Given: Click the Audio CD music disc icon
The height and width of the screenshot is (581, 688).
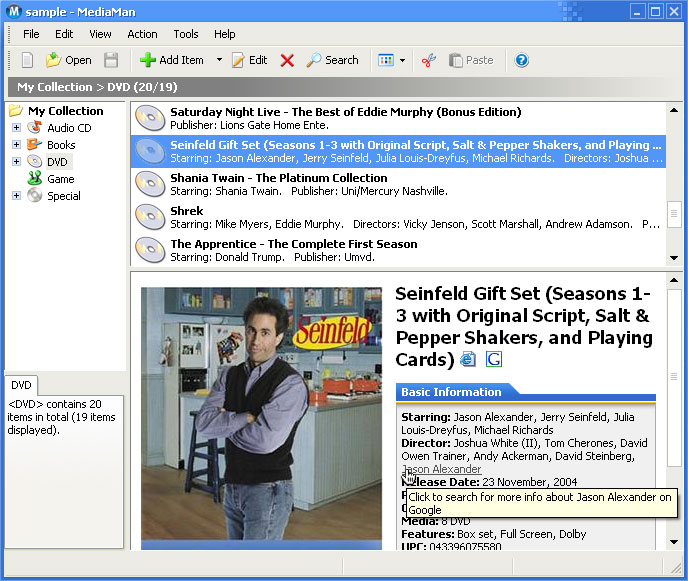Looking at the screenshot, I should (x=35, y=127).
